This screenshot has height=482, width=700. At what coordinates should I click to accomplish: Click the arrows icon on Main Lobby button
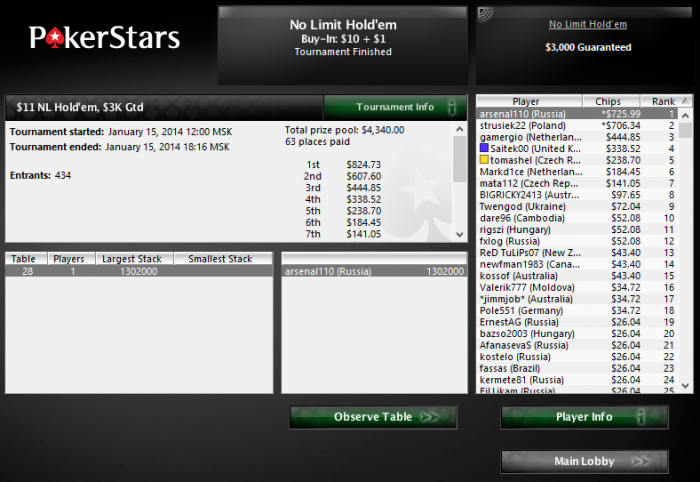(641, 461)
